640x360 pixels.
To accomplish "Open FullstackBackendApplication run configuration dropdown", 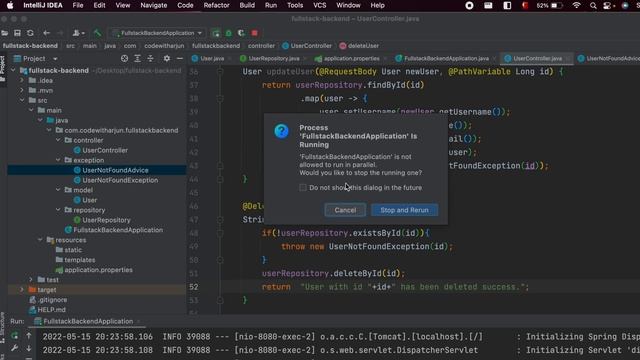I will click(x=158, y=33).
